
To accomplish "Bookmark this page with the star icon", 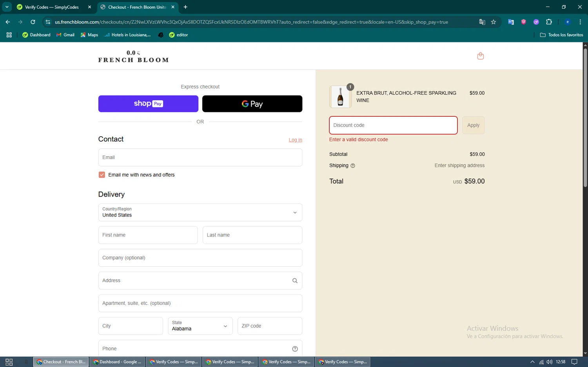I will pyautogui.click(x=494, y=22).
